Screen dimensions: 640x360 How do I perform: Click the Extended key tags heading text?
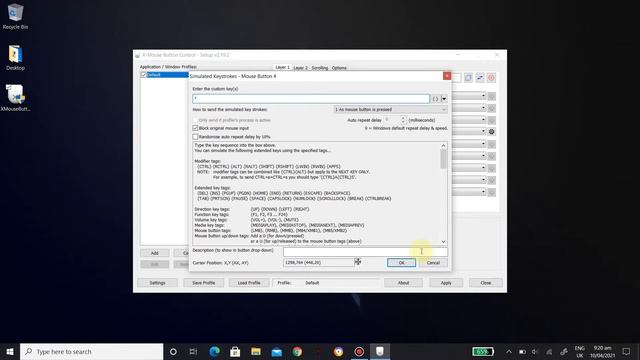[212, 188]
